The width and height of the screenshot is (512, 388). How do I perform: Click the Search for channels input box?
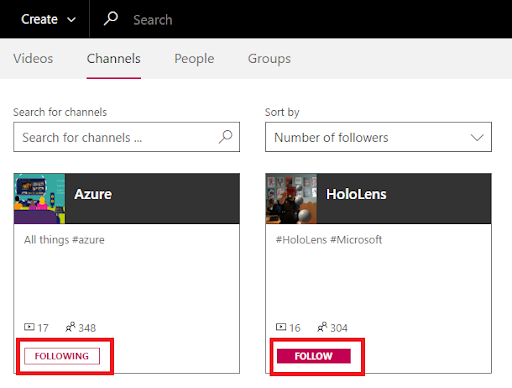126,137
